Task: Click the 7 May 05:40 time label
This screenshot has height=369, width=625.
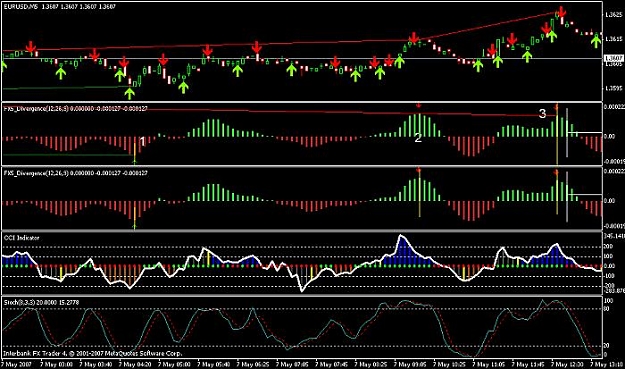Action: pyautogui.click(x=214, y=364)
